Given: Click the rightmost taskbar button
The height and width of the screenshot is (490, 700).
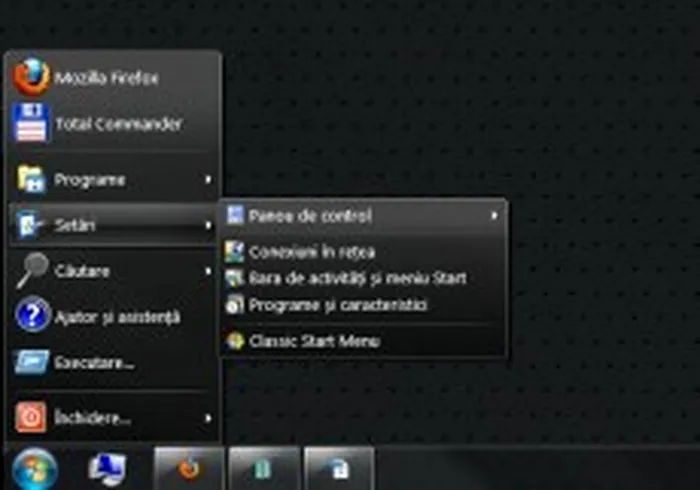Looking at the screenshot, I should (339, 468).
